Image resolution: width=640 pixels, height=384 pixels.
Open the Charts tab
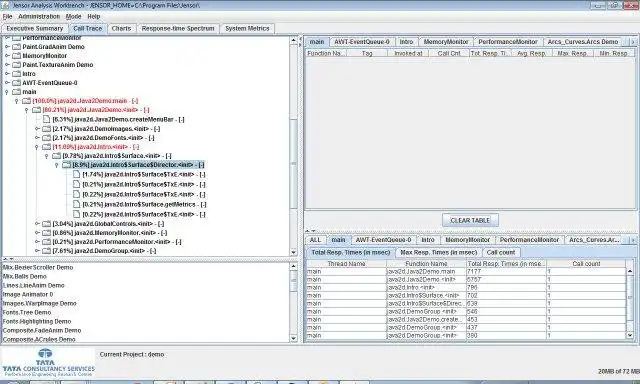121,29
